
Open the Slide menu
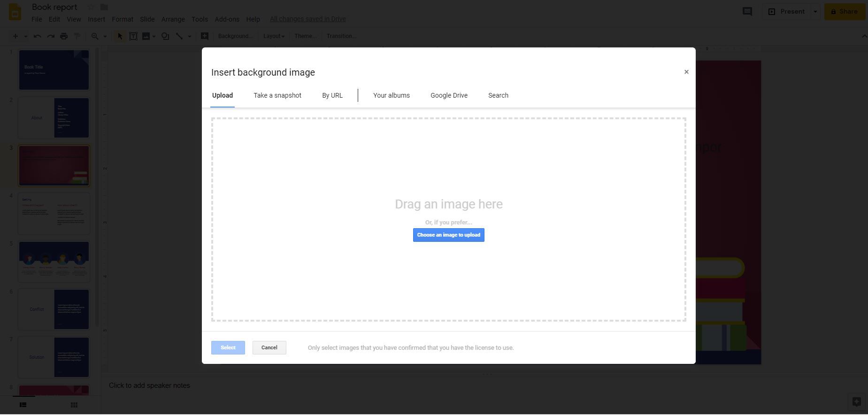coord(147,19)
